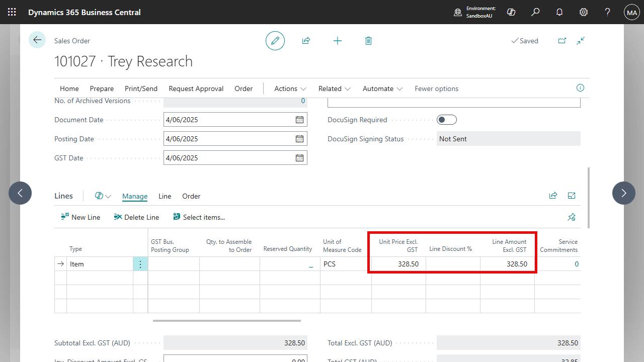Click the Lines section heading

63,196
